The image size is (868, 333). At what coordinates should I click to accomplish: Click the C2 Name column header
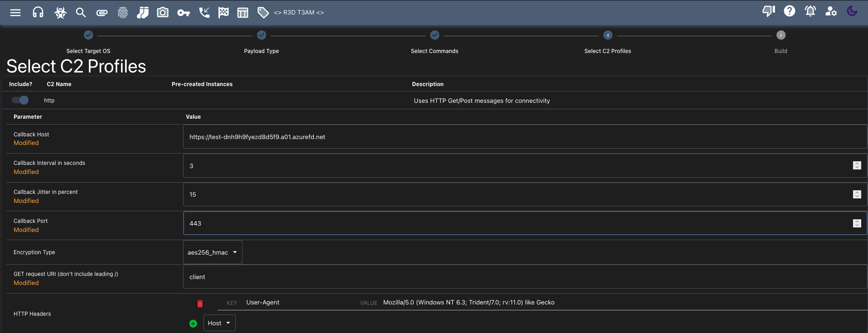point(59,84)
